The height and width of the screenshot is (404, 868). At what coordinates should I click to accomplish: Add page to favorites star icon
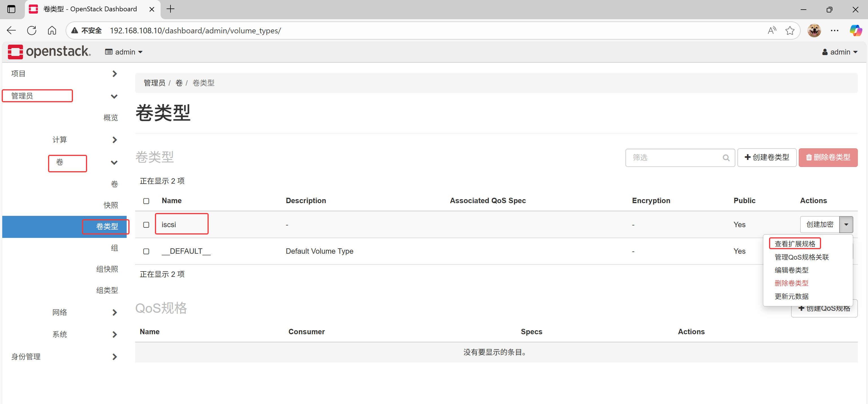789,31
